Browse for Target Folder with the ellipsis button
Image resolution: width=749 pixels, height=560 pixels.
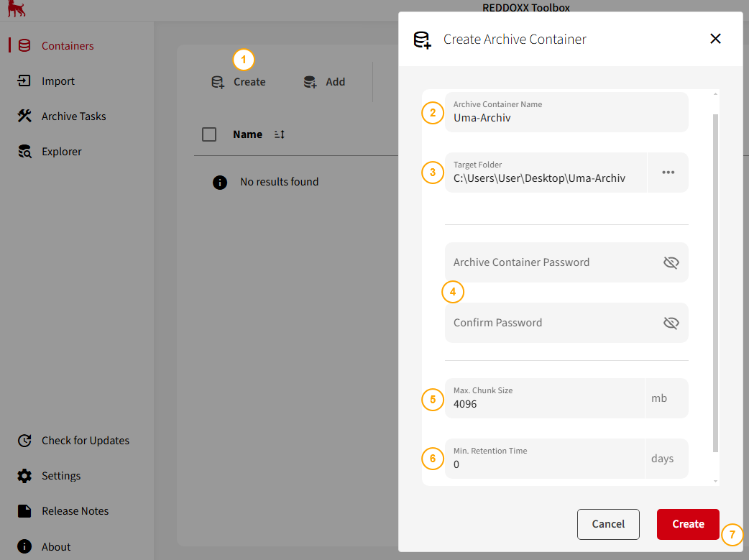coord(668,173)
